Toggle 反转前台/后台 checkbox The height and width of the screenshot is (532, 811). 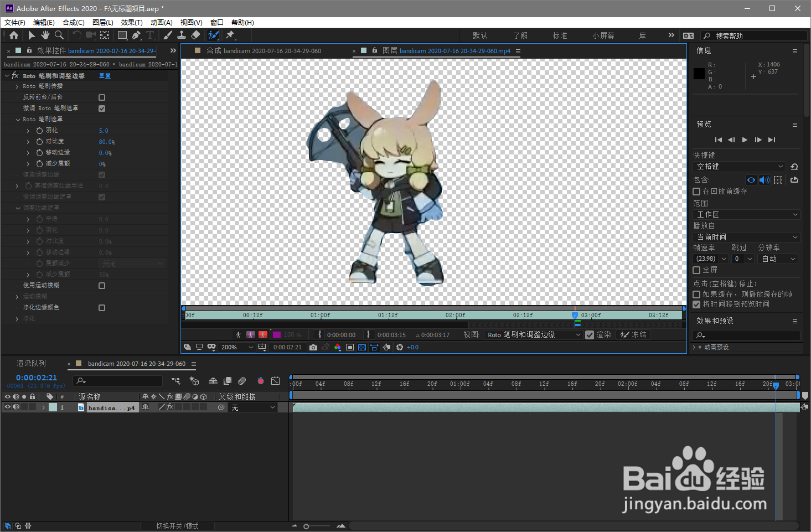click(102, 97)
